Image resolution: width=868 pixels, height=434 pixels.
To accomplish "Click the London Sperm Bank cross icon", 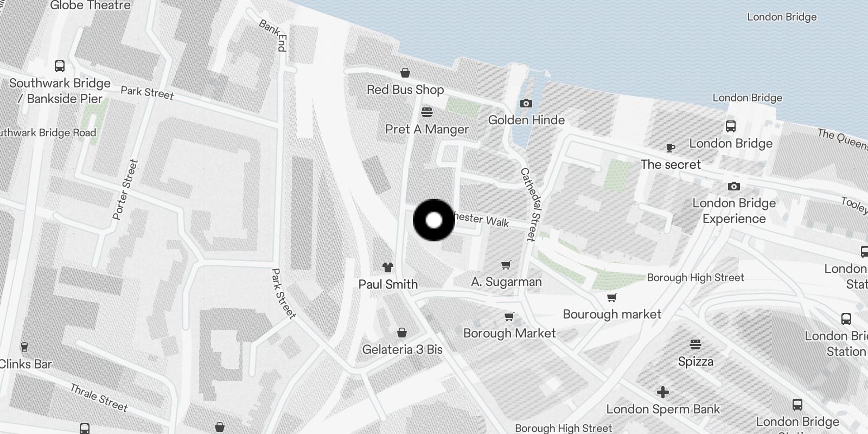I will [x=662, y=392].
